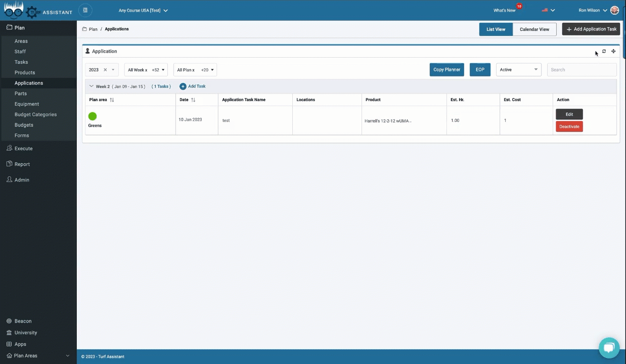Open the Products menu in sidebar
Viewport: 626px width, 364px height.
25,72
